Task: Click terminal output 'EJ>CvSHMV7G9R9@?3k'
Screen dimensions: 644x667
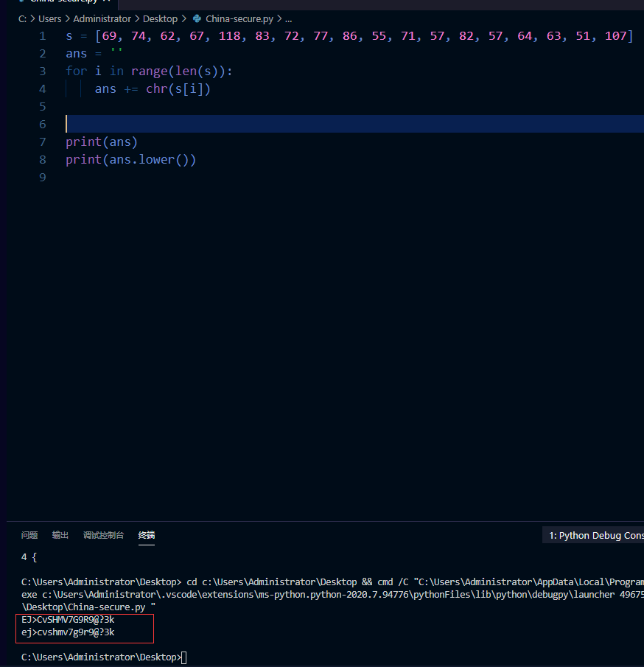Action: coord(68,620)
